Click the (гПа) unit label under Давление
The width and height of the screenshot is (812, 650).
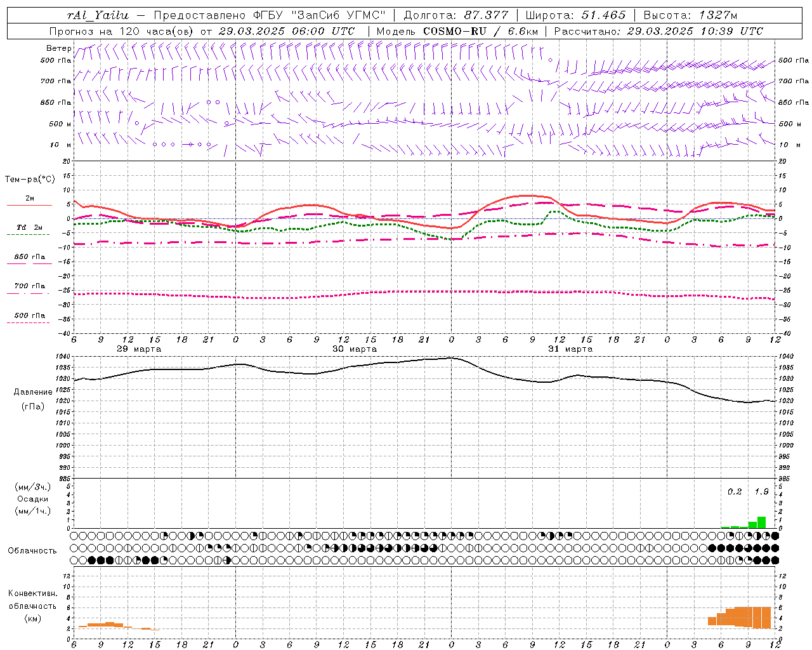tap(33, 407)
